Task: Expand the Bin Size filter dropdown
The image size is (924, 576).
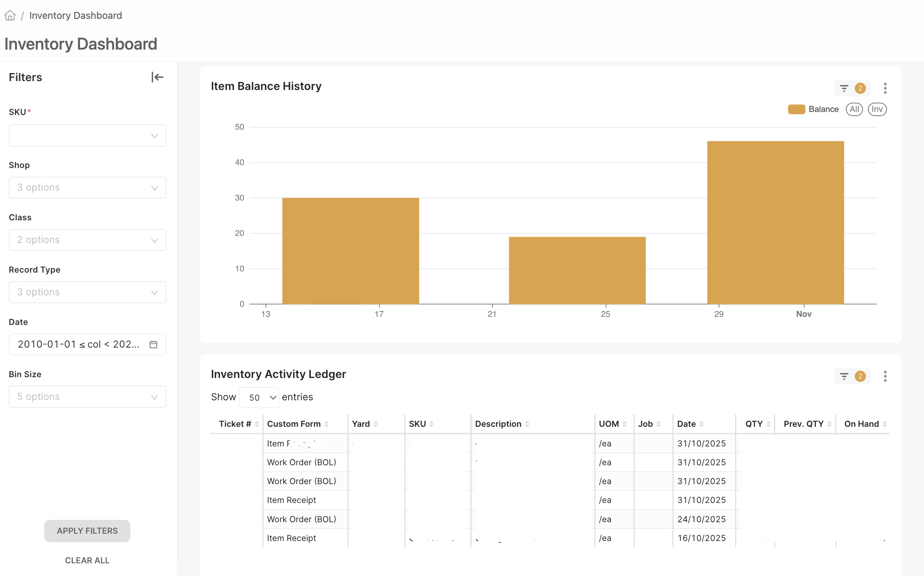Action: 87,396
